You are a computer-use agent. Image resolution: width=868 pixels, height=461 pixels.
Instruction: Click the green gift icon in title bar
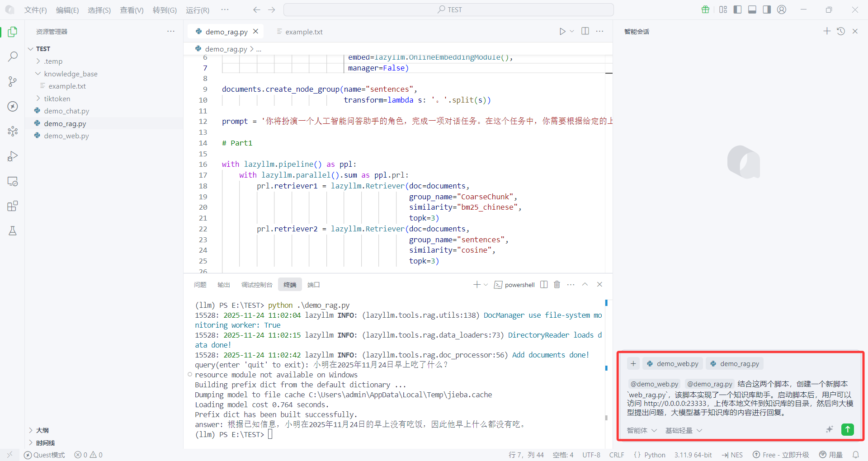[x=705, y=9]
